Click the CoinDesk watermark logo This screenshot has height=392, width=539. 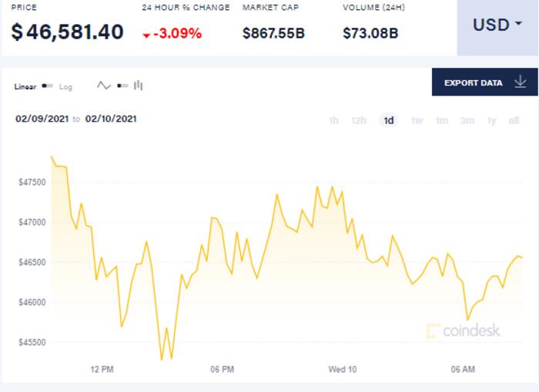464,330
